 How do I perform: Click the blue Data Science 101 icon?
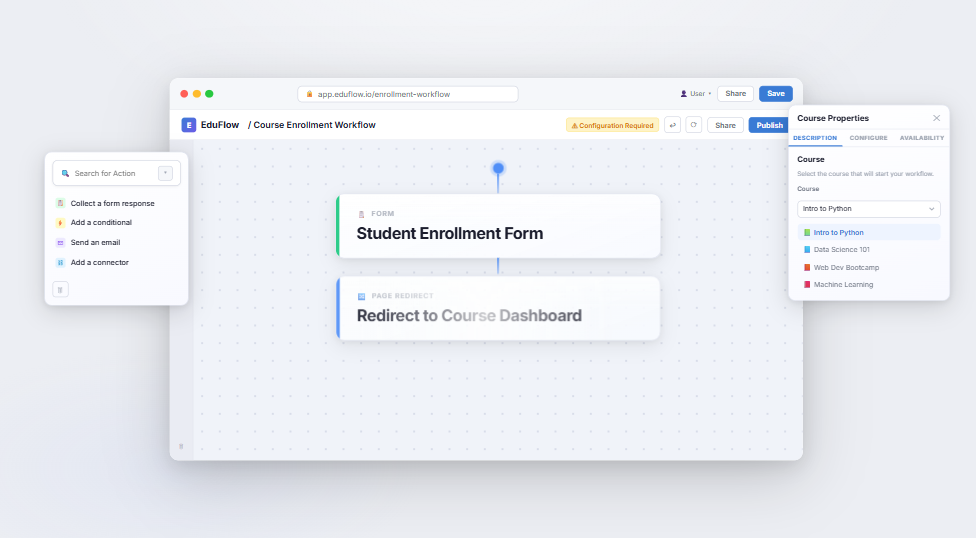(807, 250)
